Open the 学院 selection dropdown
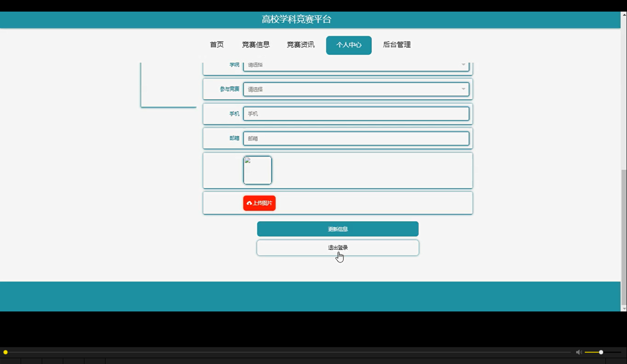Image resolution: width=627 pixels, height=364 pixels. 356,65
